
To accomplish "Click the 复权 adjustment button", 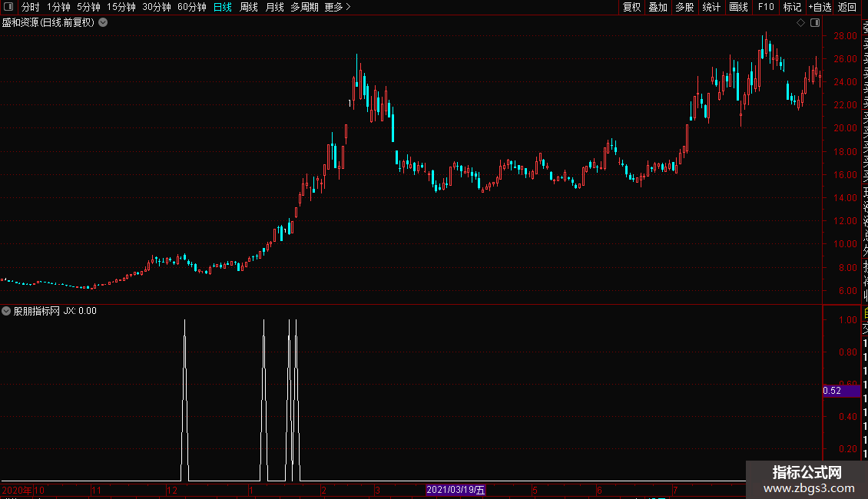I will tap(631, 7).
